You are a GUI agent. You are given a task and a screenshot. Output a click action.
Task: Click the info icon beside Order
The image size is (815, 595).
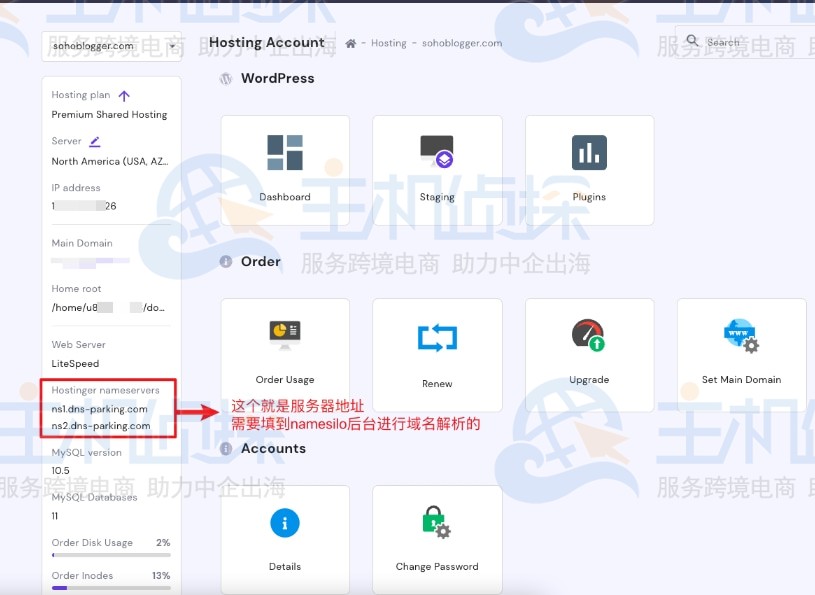pyautogui.click(x=226, y=261)
